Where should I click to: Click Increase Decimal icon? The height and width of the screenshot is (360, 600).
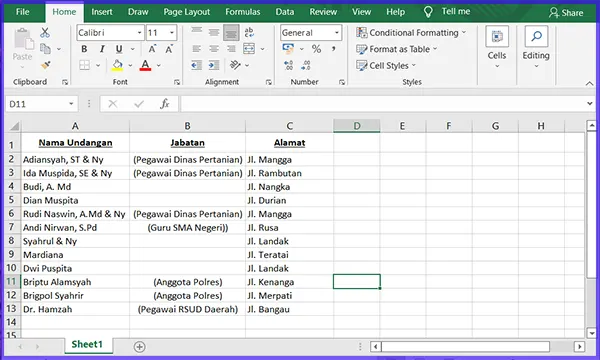pyautogui.click(x=289, y=65)
